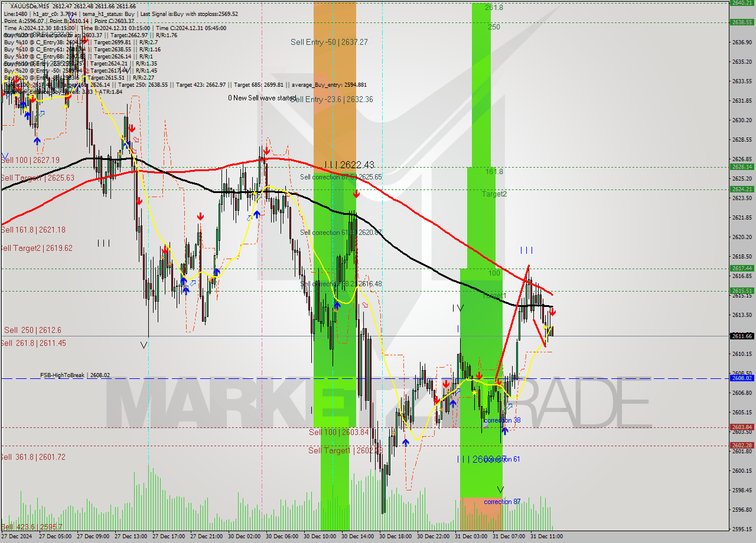Select the '261.8' label on green zone
The width and height of the screenshot is (756, 543).
pos(494,8)
